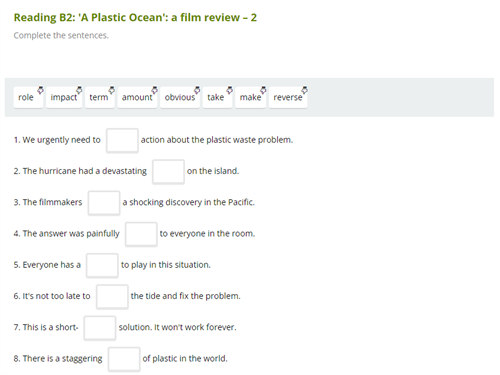
Task: Click the blank after 'painfully' in sentence 4
Action: point(141,234)
